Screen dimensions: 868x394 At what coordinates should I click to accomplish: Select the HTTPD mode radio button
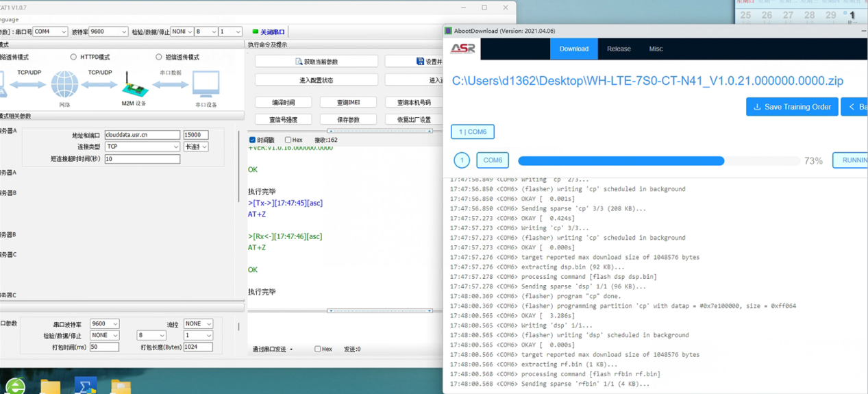click(x=73, y=57)
